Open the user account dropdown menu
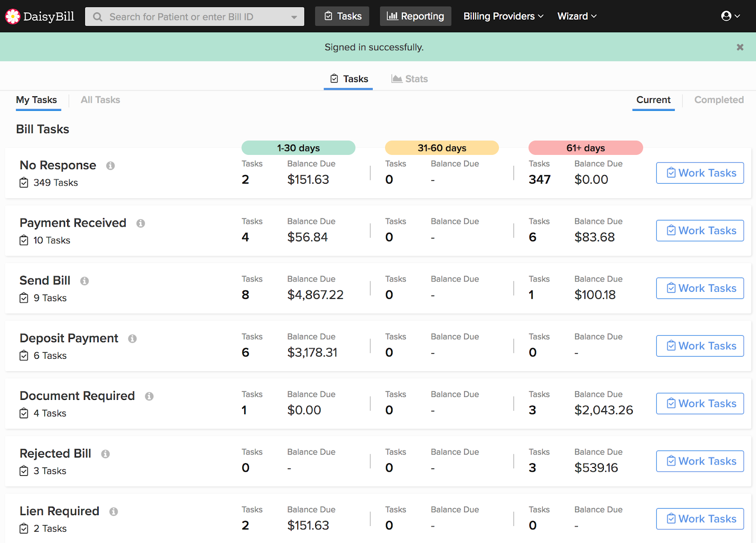This screenshot has height=543, width=756. click(x=730, y=16)
